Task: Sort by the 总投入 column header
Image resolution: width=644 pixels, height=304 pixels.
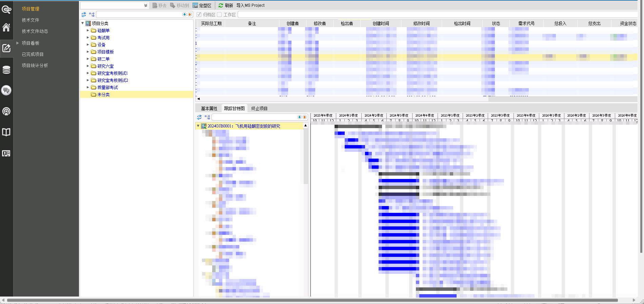Action: pos(560,23)
